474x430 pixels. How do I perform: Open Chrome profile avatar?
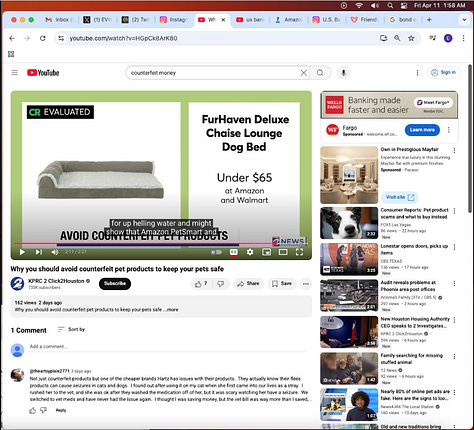click(x=448, y=38)
